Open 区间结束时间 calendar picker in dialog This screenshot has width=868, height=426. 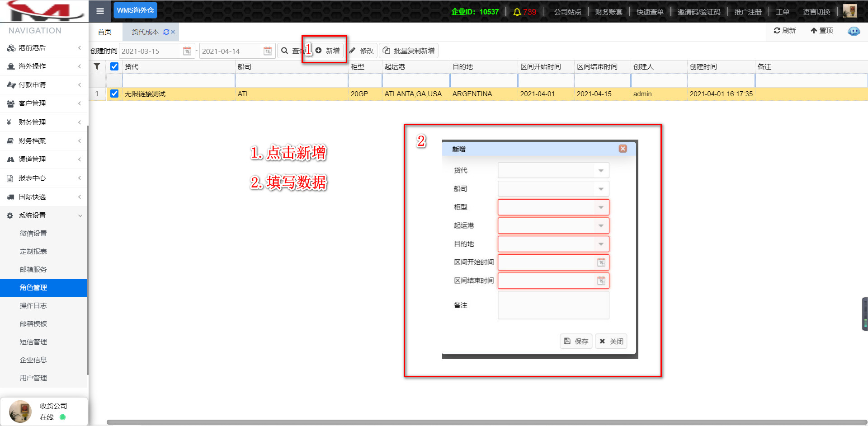601,281
